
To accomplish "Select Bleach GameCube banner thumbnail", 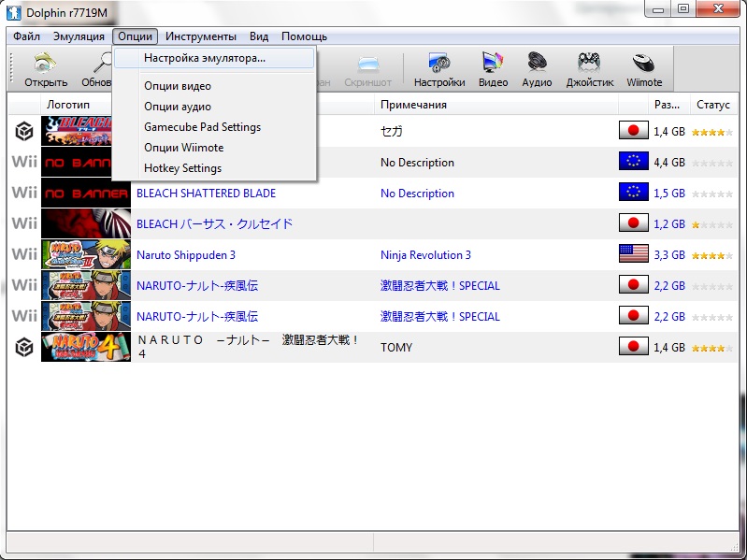I will [x=77, y=131].
